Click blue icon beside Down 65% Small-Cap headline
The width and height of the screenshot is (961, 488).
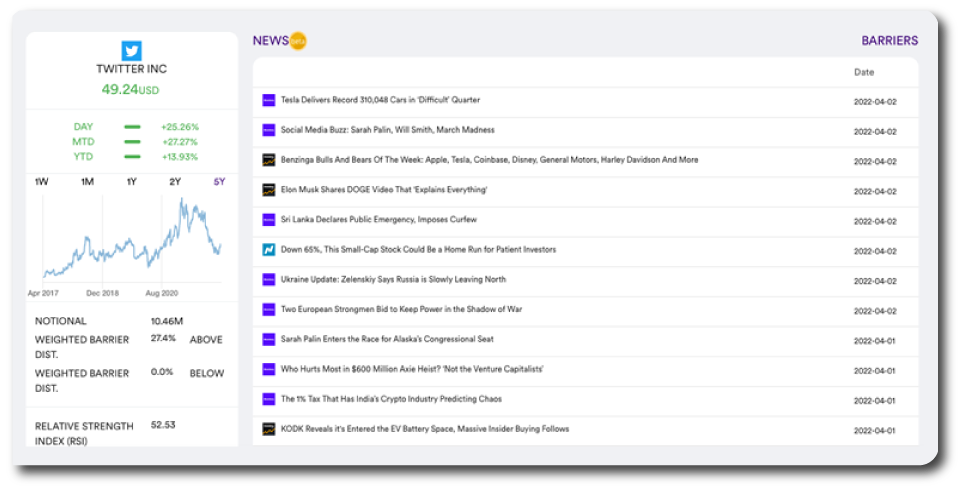[268, 250]
